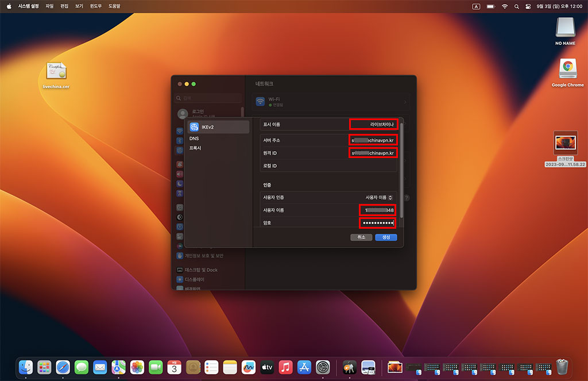Image resolution: width=588 pixels, height=381 pixels.
Task: Open Photos from the Dock
Action: tap(137, 367)
